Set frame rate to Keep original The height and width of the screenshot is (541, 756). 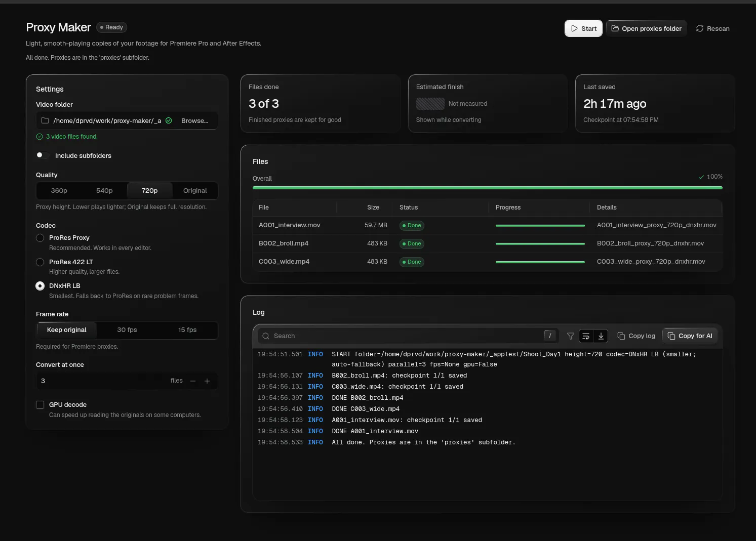(x=67, y=330)
